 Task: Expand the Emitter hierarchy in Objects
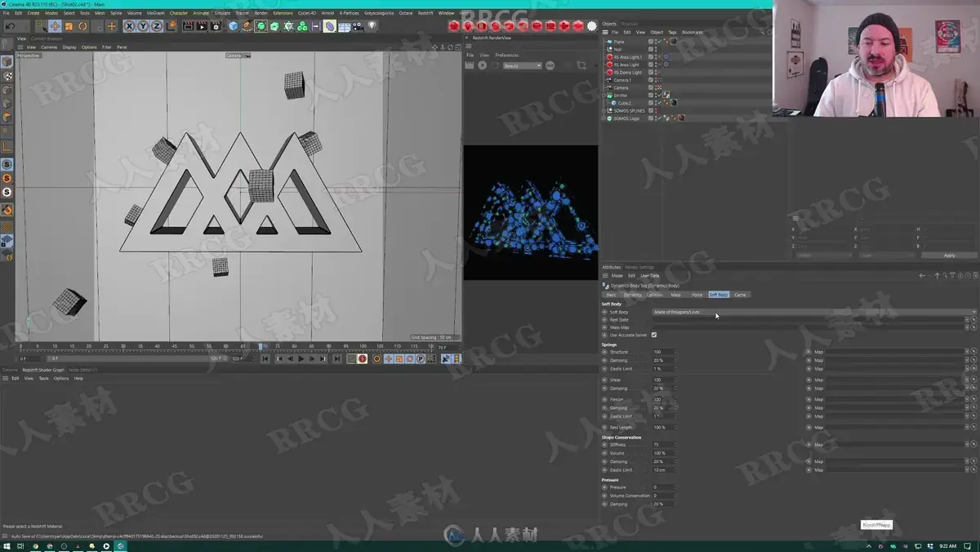click(x=604, y=96)
